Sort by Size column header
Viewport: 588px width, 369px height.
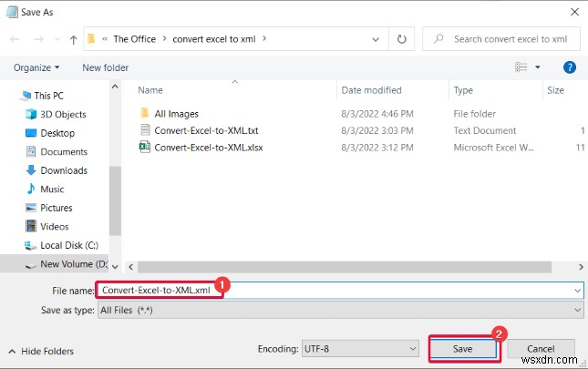555,90
